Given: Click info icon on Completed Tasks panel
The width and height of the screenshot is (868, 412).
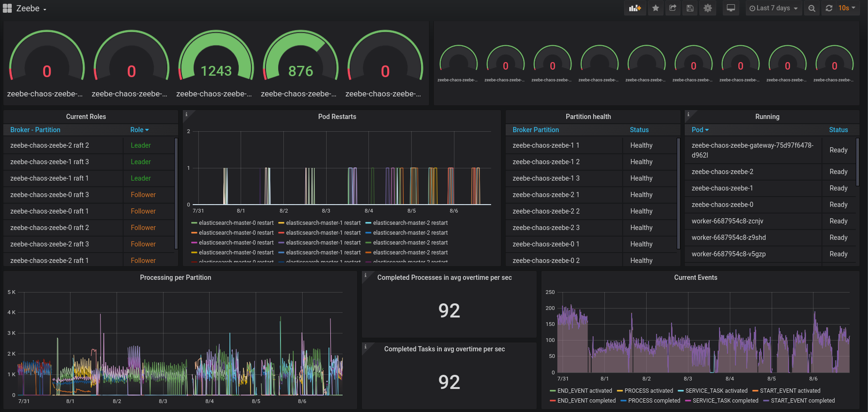Looking at the screenshot, I should point(365,347).
